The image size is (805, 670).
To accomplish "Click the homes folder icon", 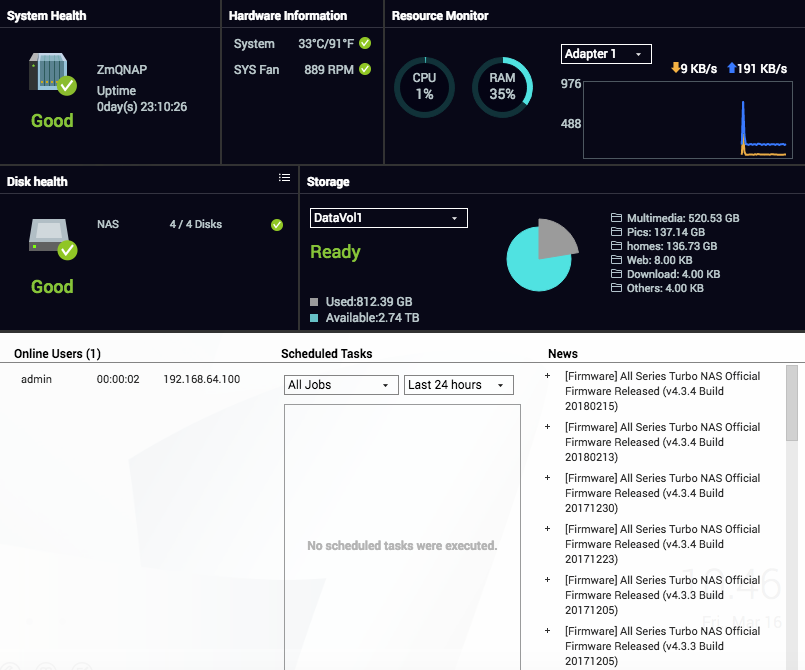I will point(616,245).
